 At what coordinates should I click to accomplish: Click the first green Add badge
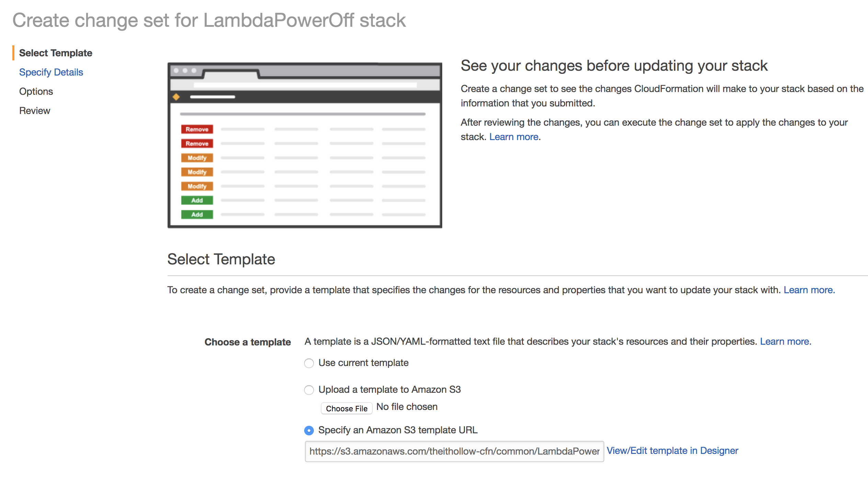[x=197, y=200]
